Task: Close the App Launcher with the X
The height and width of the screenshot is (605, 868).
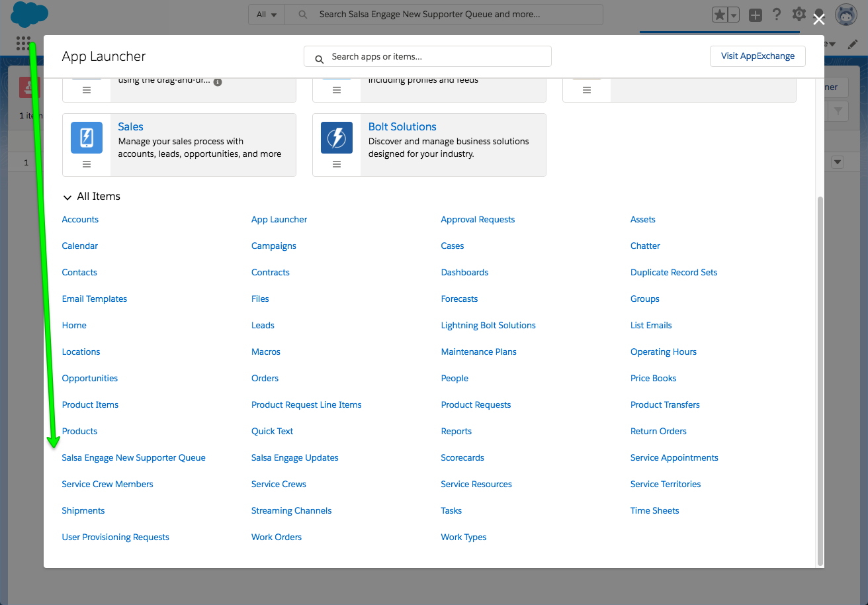Action: click(x=819, y=19)
